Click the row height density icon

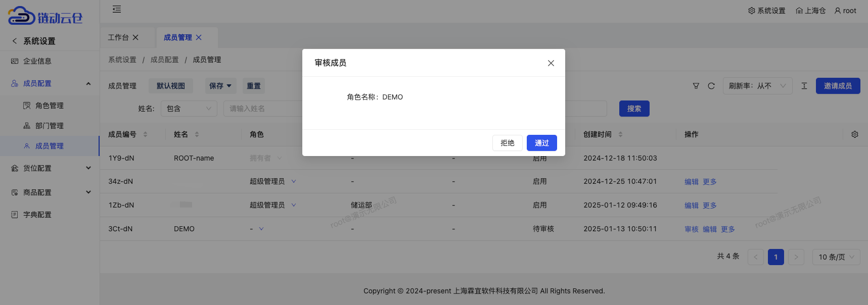pyautogui.click(x=804, y=86)
